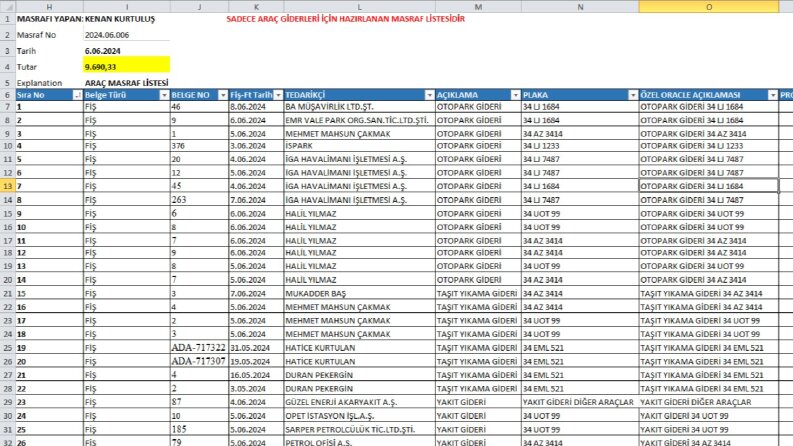This screenshot has height=446, width=793.
Task: Click the date 8.06.2024 cell
Action: coord(256,107)
